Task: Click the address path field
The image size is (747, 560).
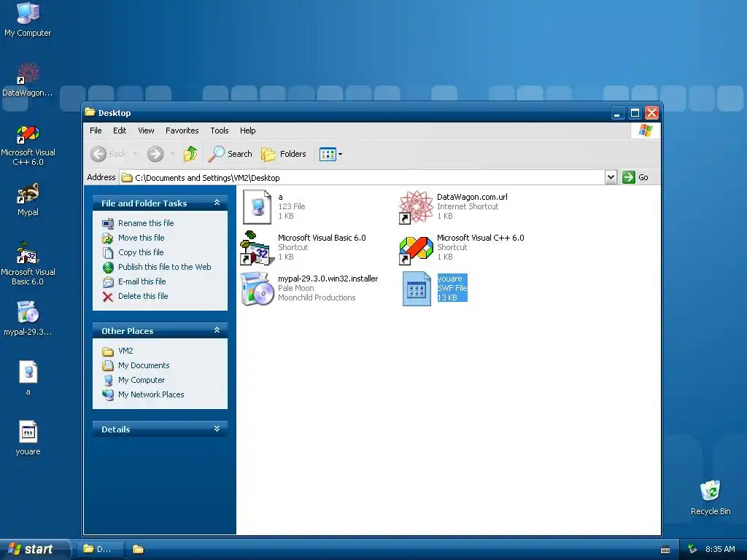Action: pyautogui.click(x=362, y=178)
